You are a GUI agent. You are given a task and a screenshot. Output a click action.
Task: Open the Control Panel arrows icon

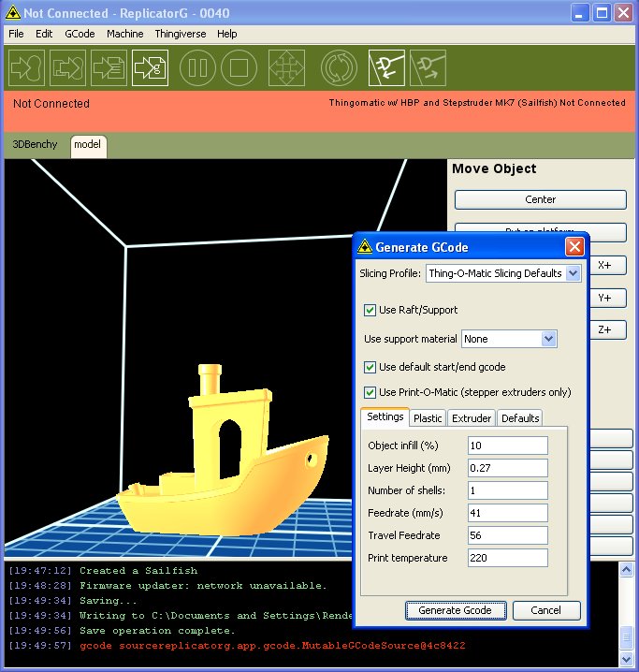286,67
